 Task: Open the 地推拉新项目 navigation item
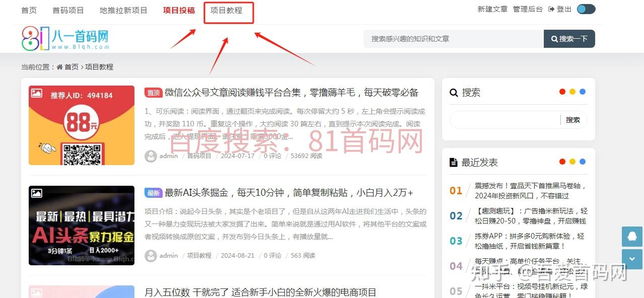click(123, 10)
